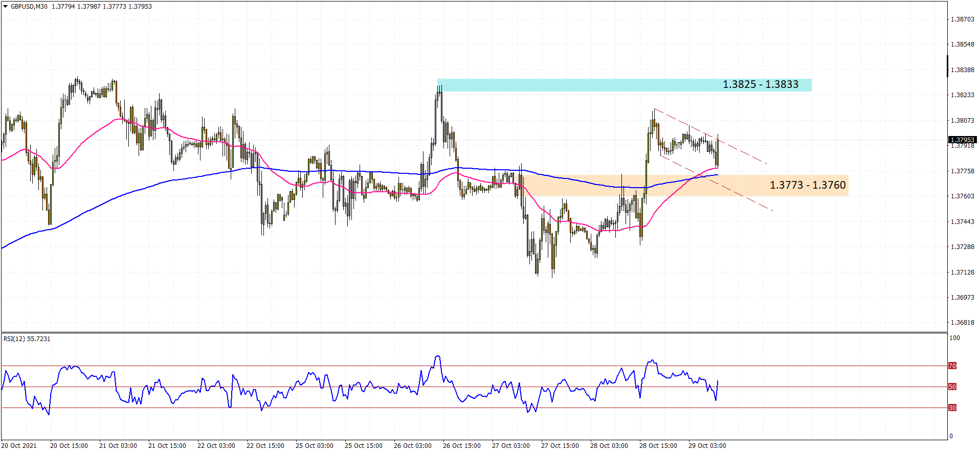
Task: Click the 27 Oct 15:00 time axis label
Action: [x=560, y=446]
